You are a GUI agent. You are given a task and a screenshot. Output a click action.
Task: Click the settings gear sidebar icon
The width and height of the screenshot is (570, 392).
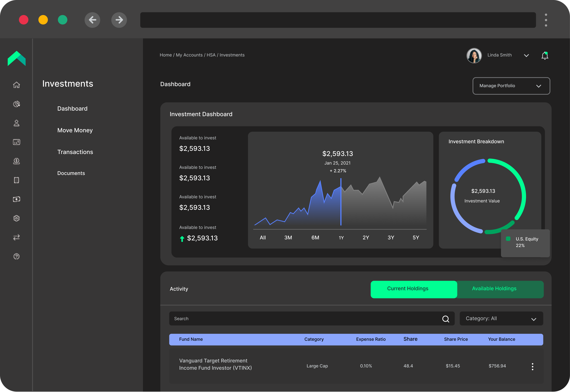pyautogui.click(x=17, y=218)
